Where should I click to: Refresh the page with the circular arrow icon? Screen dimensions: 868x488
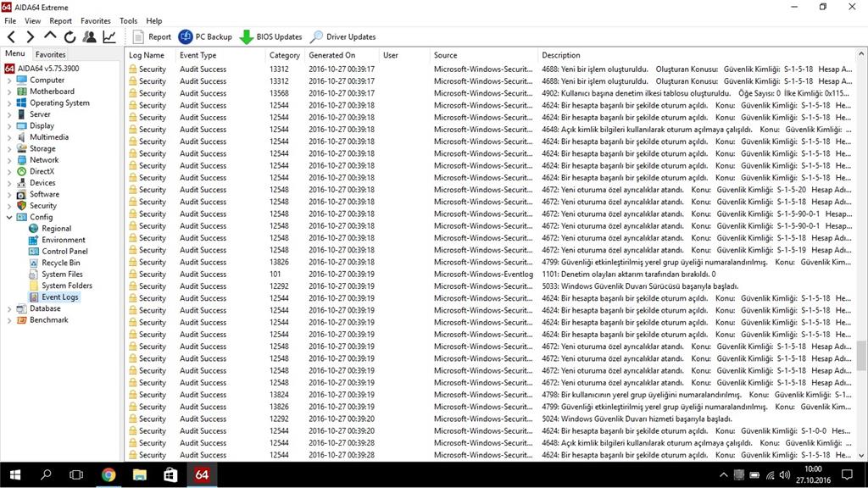point(70,37)
